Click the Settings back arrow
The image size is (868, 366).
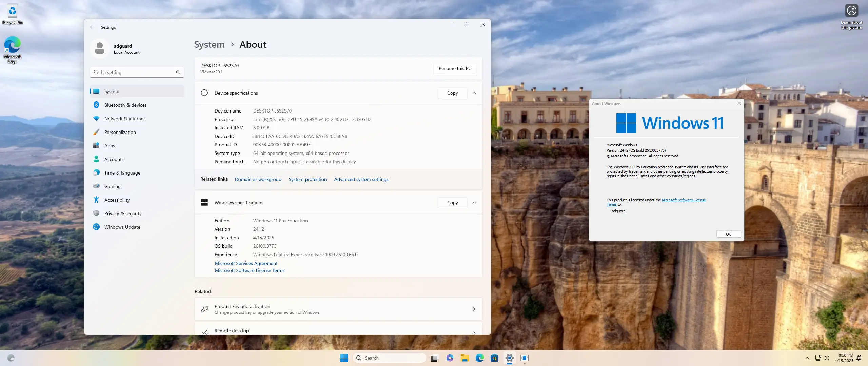coord(92,27)
